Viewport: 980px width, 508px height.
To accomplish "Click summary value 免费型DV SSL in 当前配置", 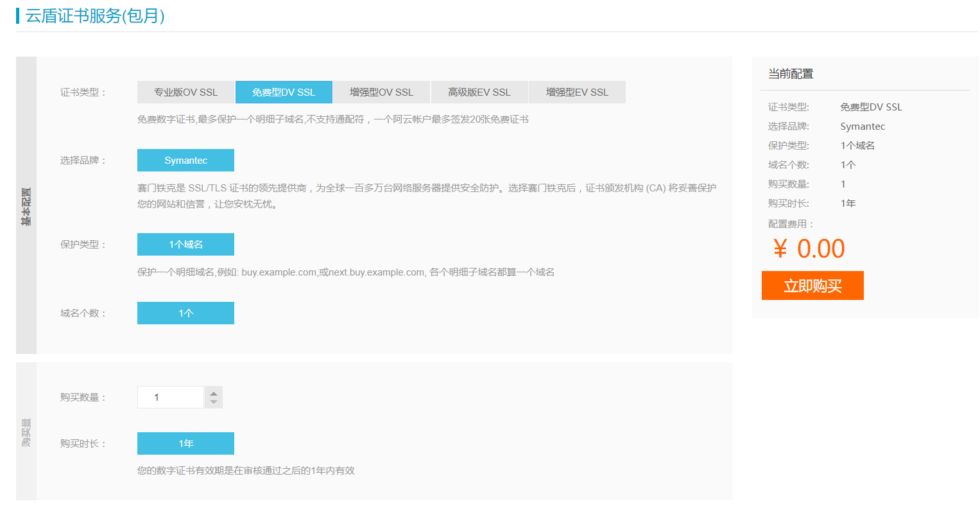I will click(871, 107).
